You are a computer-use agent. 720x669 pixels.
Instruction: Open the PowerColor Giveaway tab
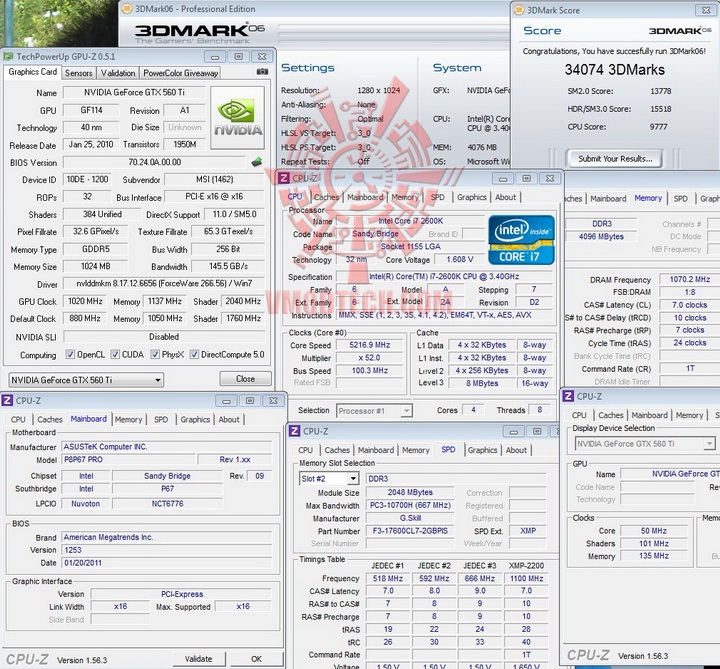[x=180, y=73]
